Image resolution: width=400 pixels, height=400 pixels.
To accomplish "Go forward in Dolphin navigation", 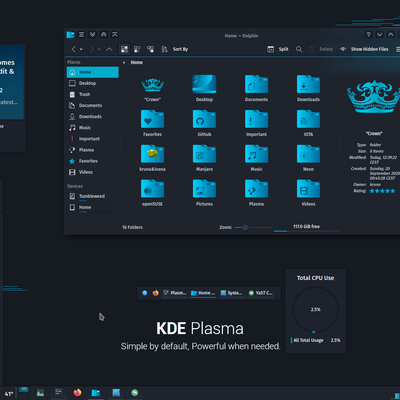I will pyautogui.click(x=92, y=49).
